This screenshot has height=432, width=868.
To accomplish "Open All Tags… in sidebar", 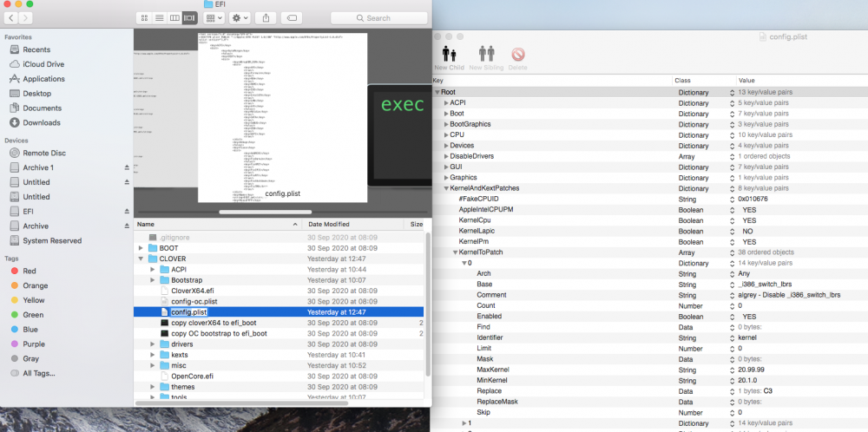I will click(39, 373).
